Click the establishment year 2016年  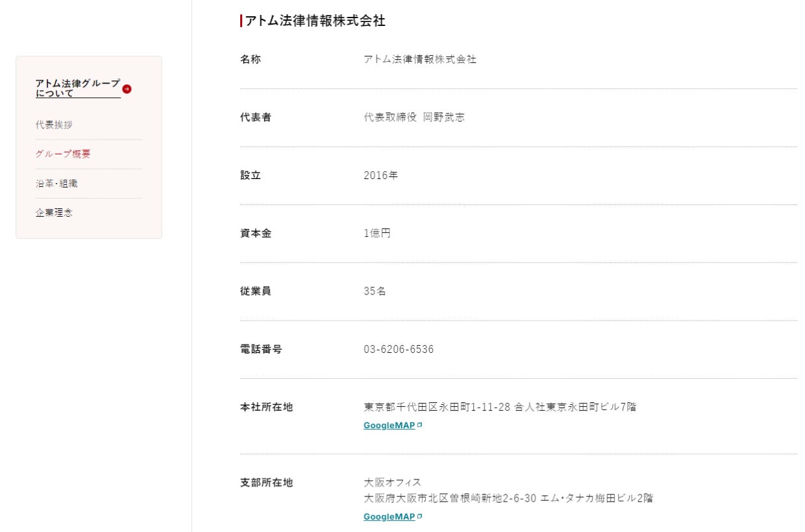pos(381,175)
